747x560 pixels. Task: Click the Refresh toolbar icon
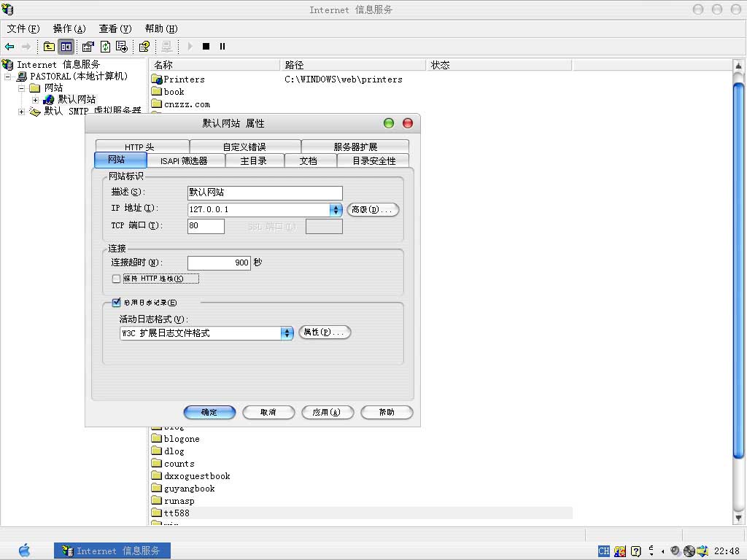(x=106, y=47)
